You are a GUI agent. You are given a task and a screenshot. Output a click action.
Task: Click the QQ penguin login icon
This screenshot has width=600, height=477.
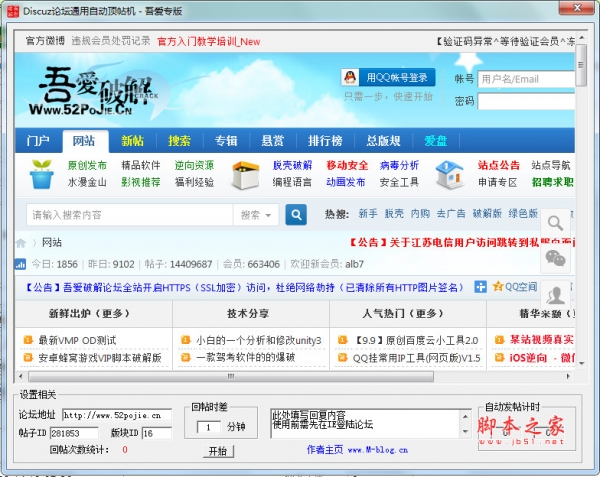click(x=350, y=78)
